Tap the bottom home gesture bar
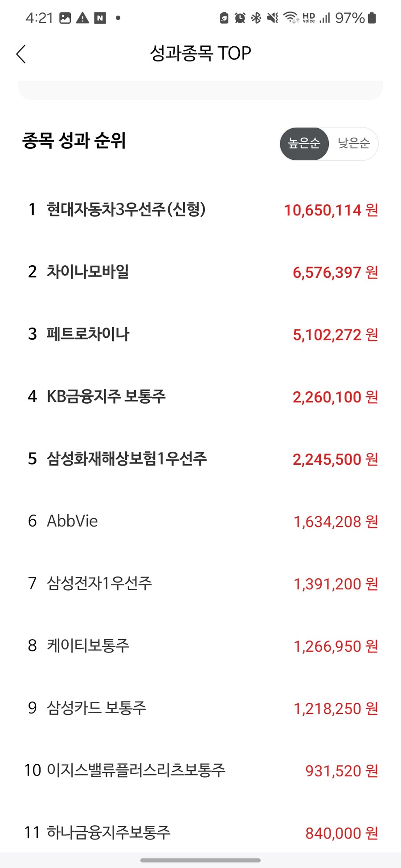Viewport: 401px width, 868px height. click(x=200, y=860)
